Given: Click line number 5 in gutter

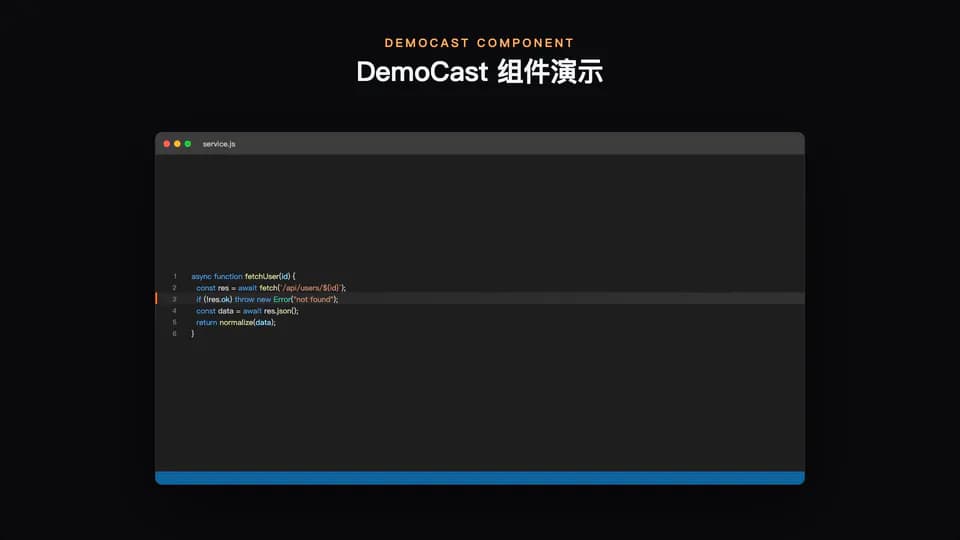Looking at the screenshot, I should (x=174, y=323).
